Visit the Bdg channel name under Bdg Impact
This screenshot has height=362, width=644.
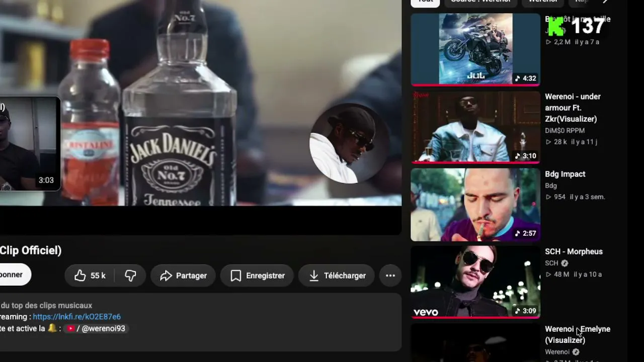(551, 186)
